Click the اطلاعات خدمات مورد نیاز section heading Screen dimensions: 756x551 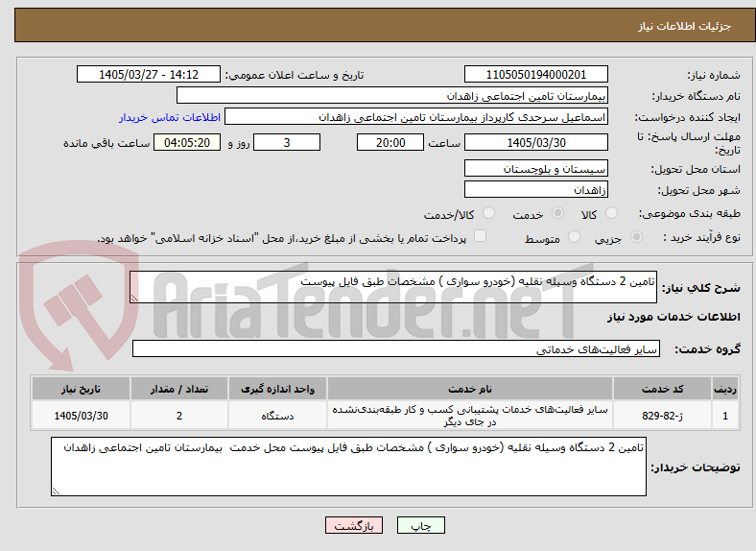(673, 317)
